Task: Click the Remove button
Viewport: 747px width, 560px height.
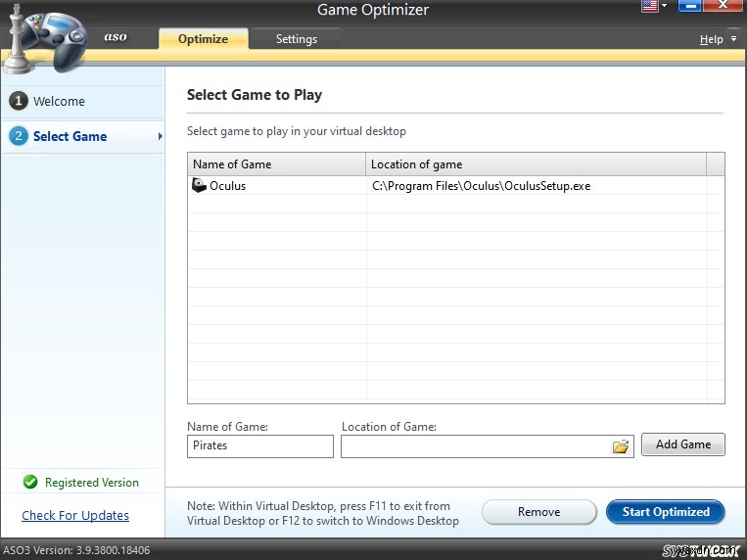Action: coord(538,512)
